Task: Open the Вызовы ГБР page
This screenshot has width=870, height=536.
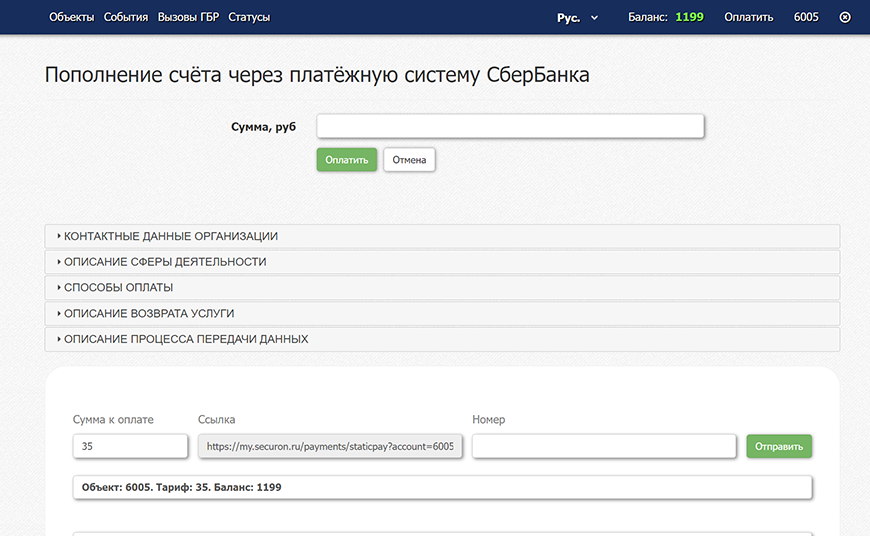Action: coord(188,17)
